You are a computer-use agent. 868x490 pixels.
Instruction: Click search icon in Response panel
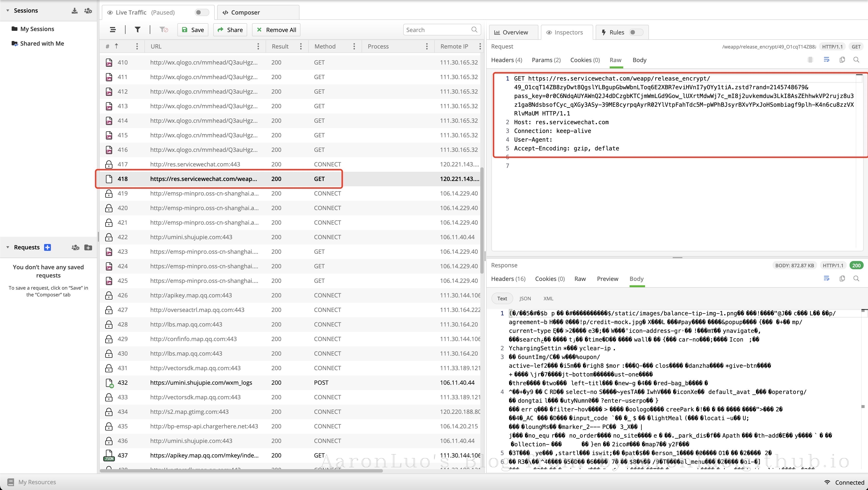pos(856,278)
